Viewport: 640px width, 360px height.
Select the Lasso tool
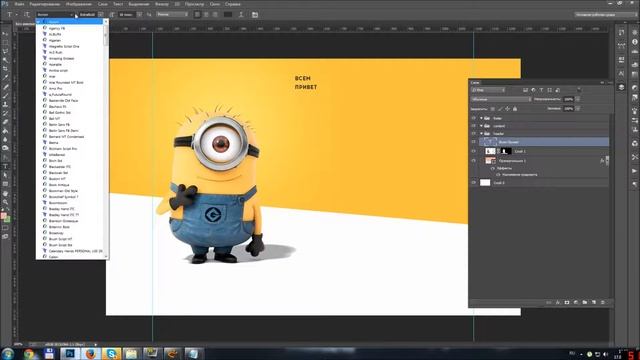pyautogui.click(x=5, y=51)
